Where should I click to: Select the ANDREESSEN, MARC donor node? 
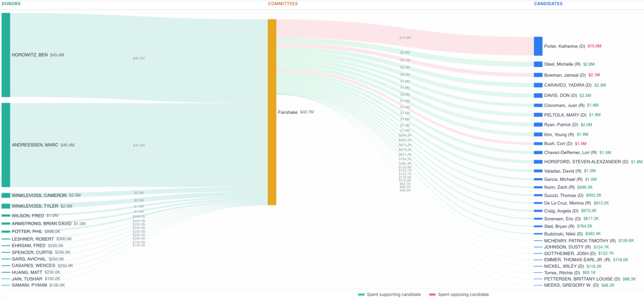[5, 145]
